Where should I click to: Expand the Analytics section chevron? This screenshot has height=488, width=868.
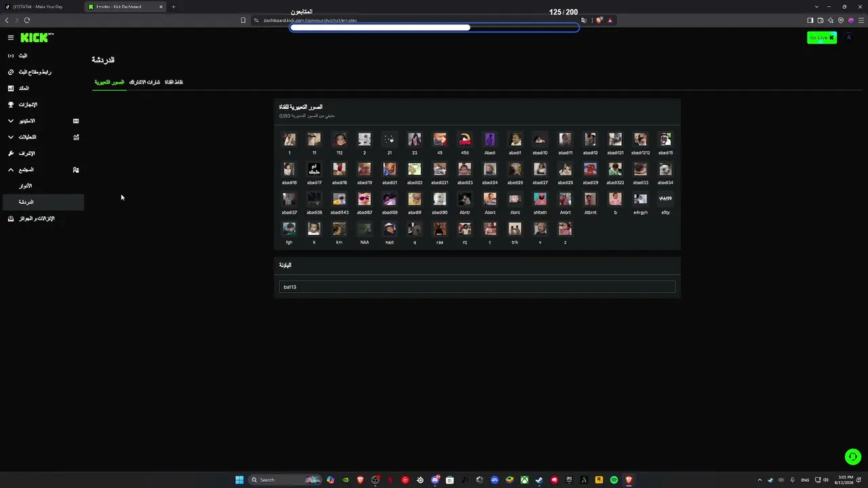(x=11, y=137)
